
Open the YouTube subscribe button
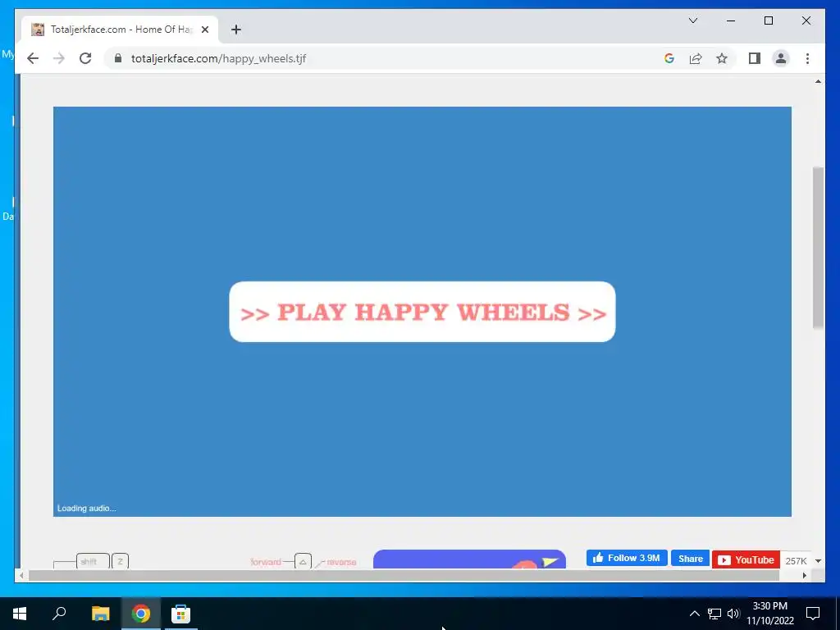pyautogui.click(x=746, y=559)
